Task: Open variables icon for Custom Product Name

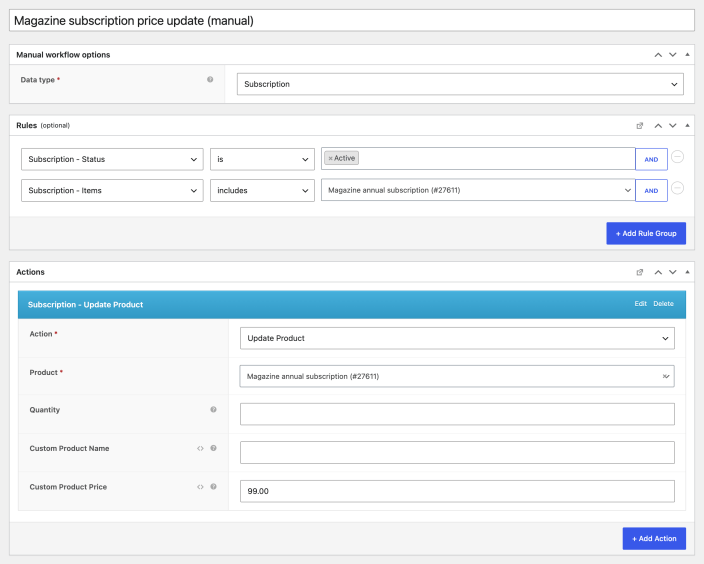Action: (200, 448)
